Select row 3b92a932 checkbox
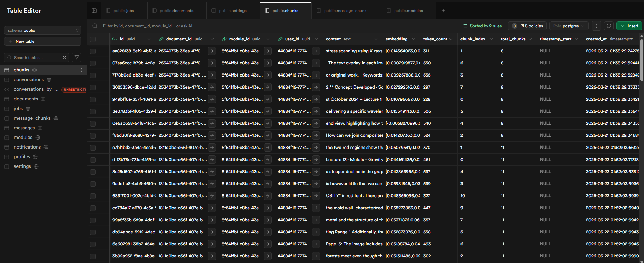 coord(93,256)
